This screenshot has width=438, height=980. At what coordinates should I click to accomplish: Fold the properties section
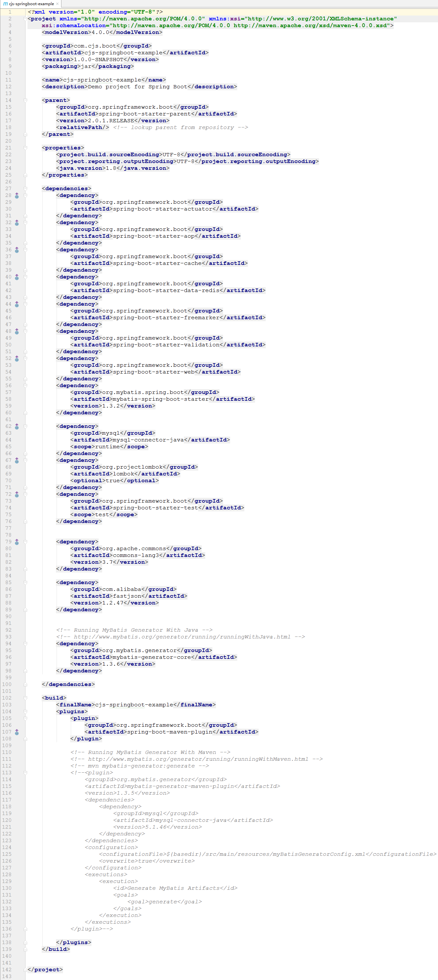tap(26, 148)
